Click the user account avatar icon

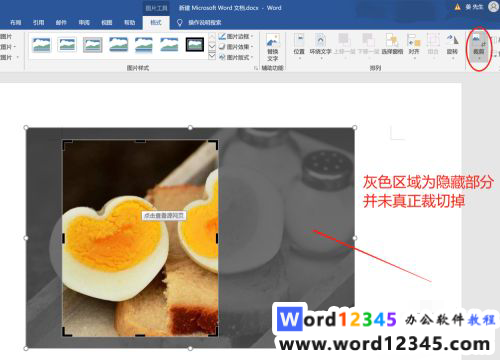point(493,7)
